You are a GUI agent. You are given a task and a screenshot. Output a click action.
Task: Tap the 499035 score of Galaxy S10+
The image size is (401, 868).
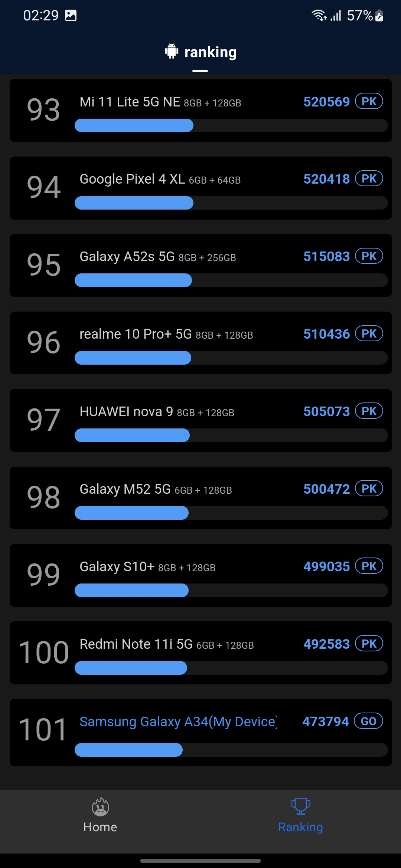[x=326, y=566]
